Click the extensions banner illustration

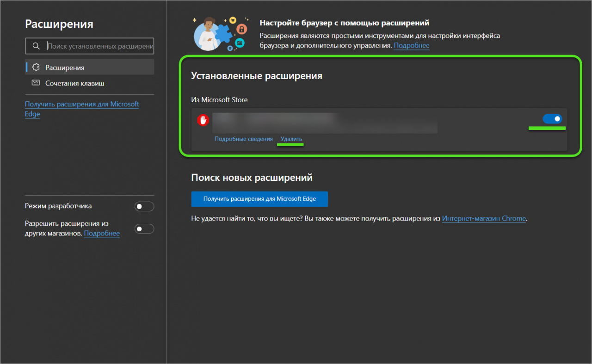[220, 34]
